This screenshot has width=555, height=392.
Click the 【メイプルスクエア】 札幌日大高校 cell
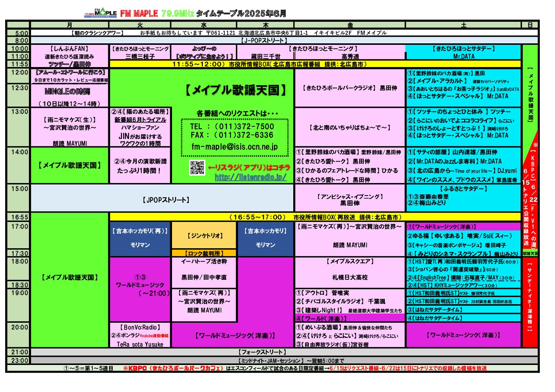click(x=350, y=273)
